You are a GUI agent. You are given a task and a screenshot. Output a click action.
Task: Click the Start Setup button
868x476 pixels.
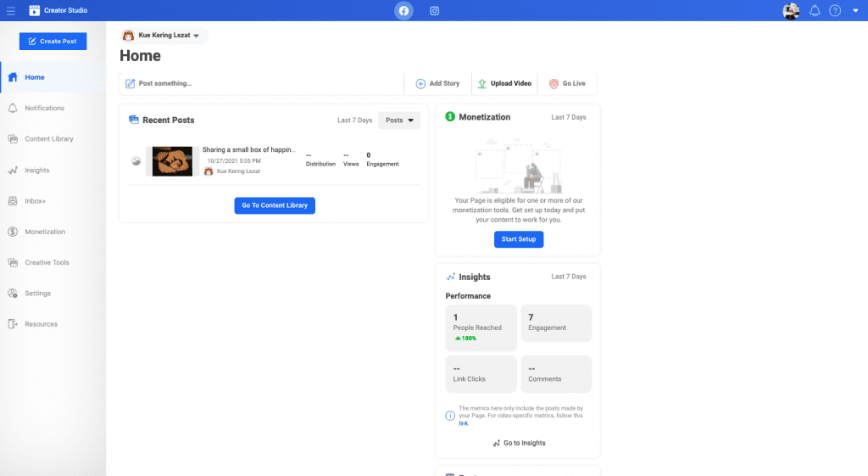[519, 239]
